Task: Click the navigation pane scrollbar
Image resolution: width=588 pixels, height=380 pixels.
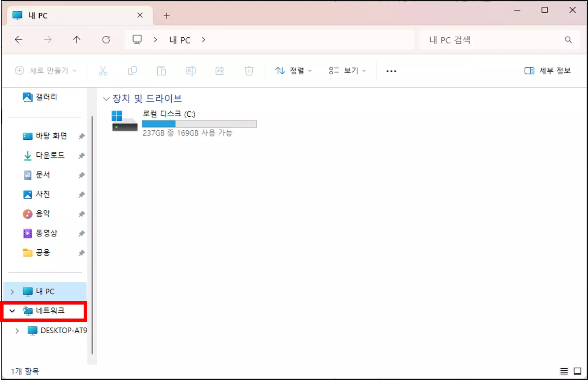Action: 92,235
